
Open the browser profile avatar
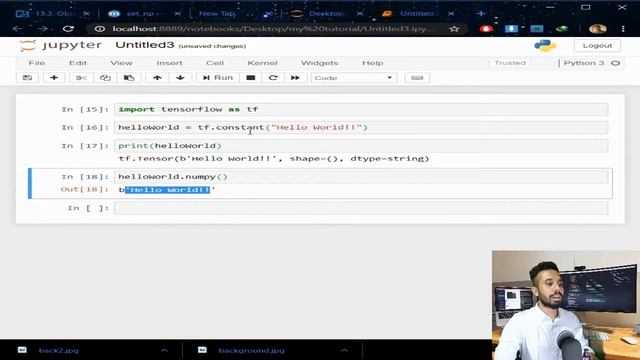598,29
